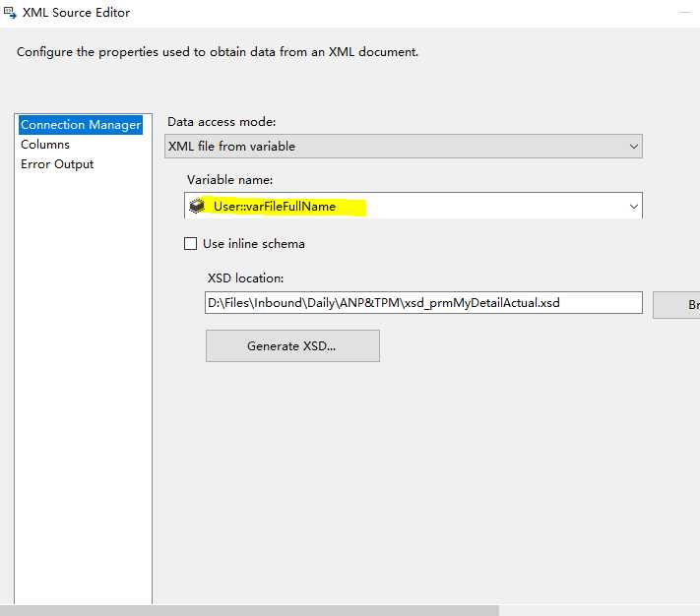700x616 pixels.
Task: Click the highlighted User::varFileFullName value
Action: 275,207
